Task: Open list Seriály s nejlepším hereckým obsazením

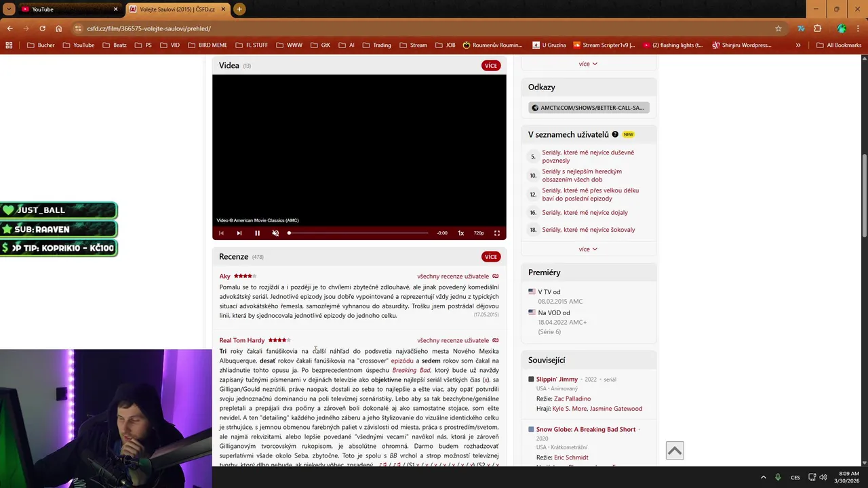Action: (582, 176)
